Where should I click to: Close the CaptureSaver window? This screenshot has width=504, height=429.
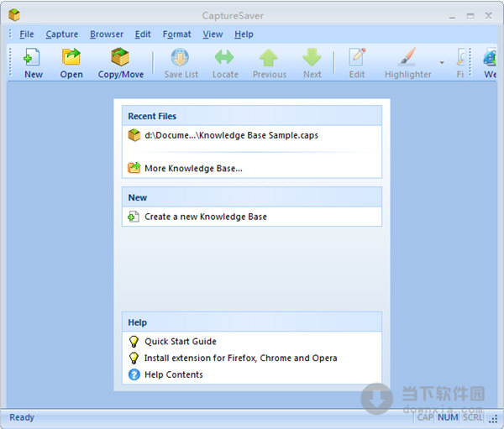(489, 15)
